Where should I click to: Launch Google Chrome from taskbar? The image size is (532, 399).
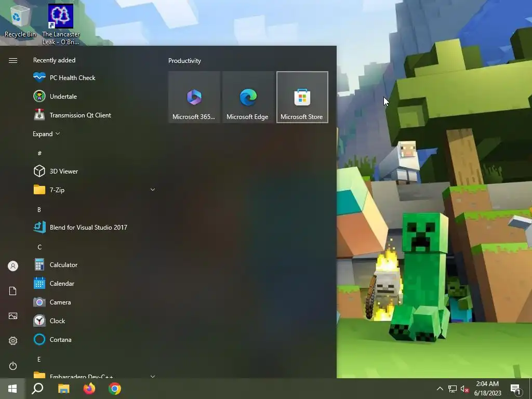pyautogui.click(x=115, y=389)
